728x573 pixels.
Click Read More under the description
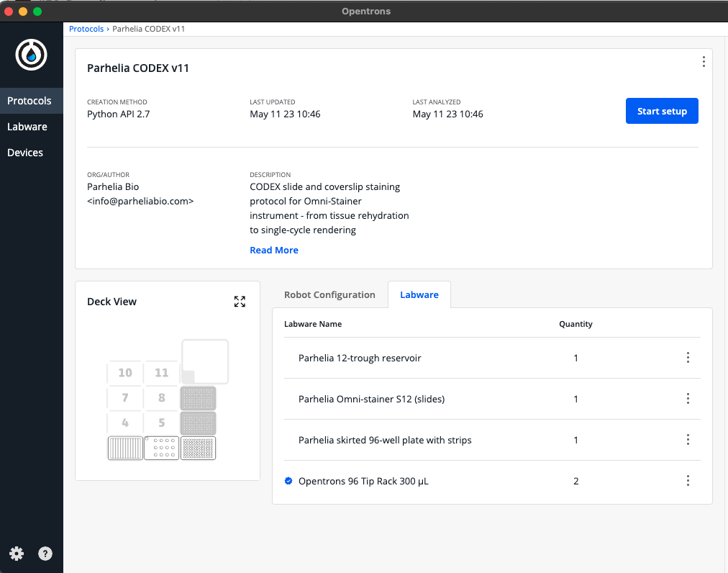click(273, 250)
